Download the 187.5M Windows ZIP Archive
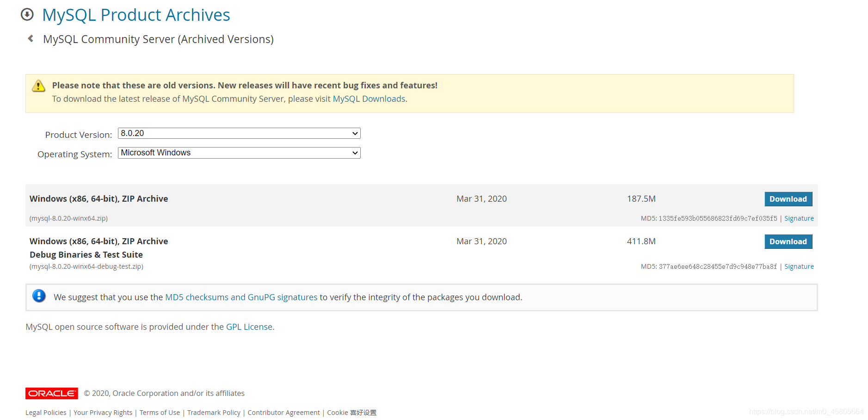 [788, 199]
